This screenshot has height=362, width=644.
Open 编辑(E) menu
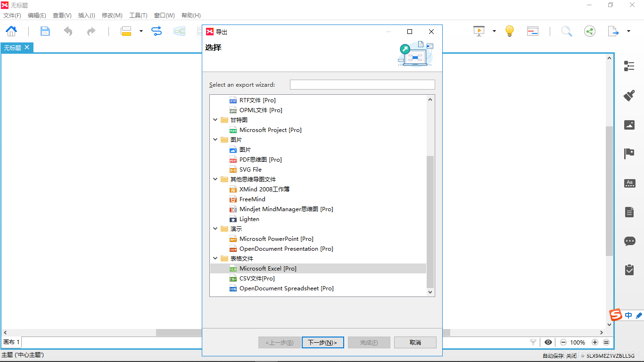tap(37, 16)
